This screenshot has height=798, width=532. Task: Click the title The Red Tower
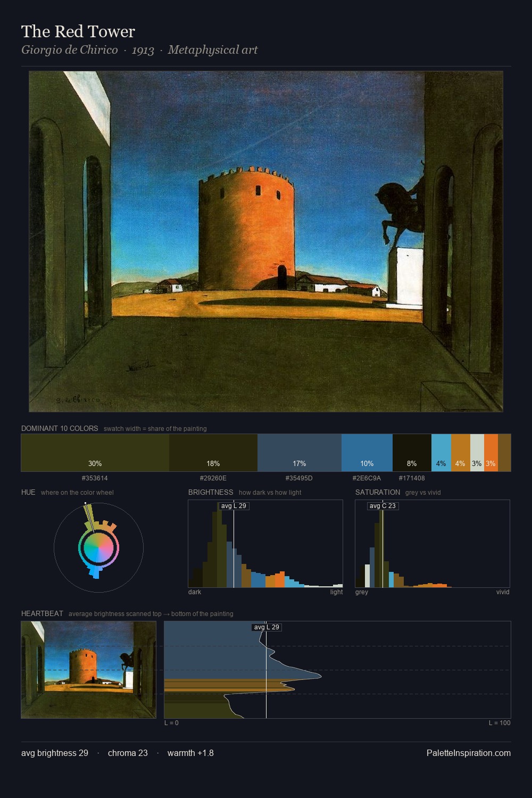point(78,31)
